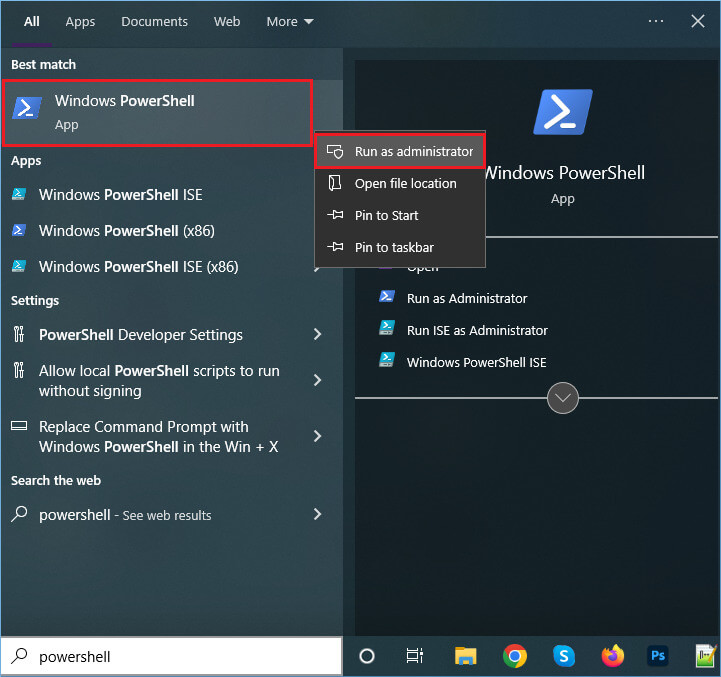Switch to the Documents search tab
Viewport: 721px width, 677px height.
click(154, 22)
